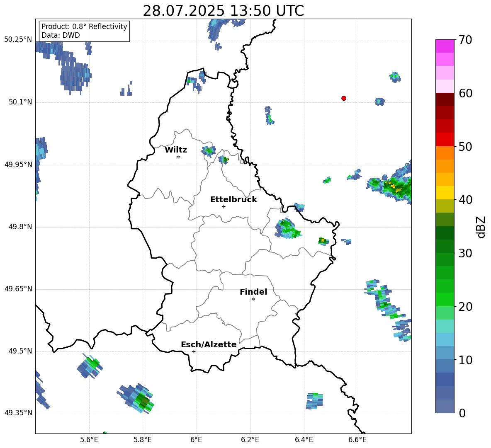Click the 20 tick on the colorbar

pyautogui.click(x=465, y=306)
